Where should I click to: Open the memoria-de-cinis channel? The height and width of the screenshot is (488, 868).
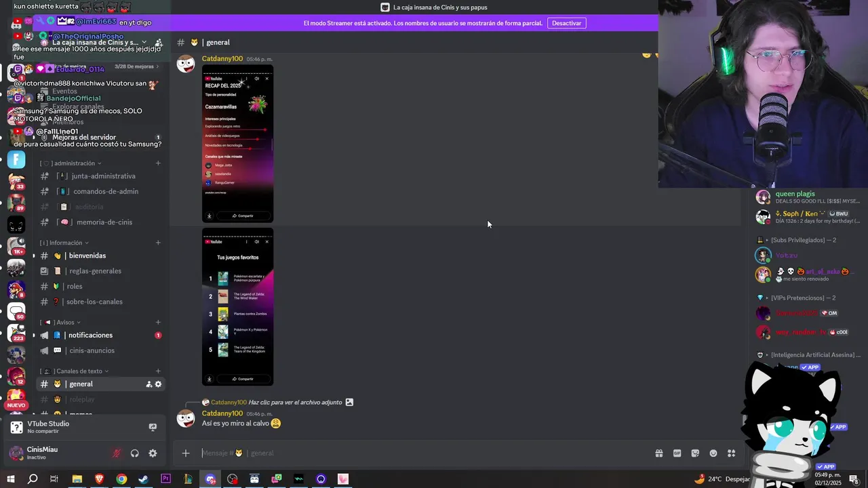coord(100,222)
